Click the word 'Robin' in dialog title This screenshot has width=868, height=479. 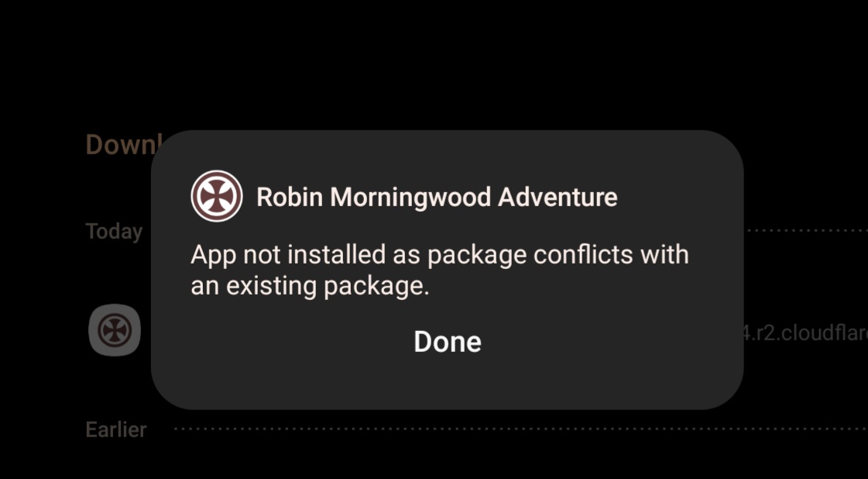coord(290,197)
